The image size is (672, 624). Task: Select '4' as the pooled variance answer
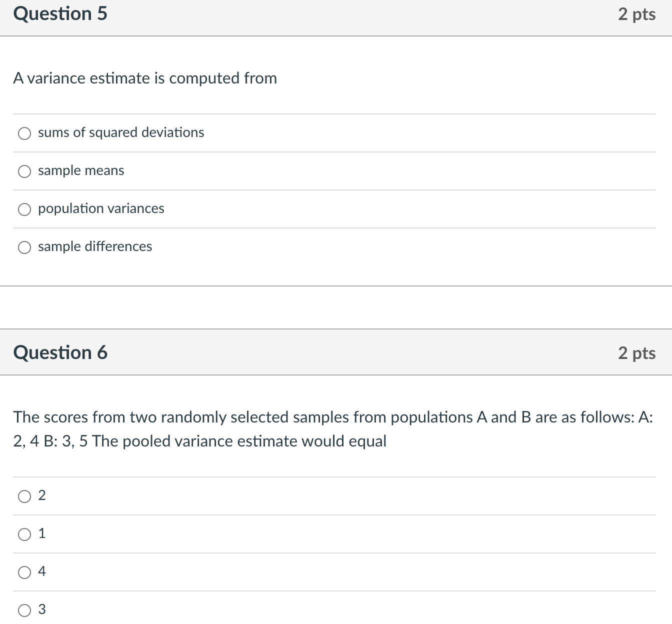(24, 572)
